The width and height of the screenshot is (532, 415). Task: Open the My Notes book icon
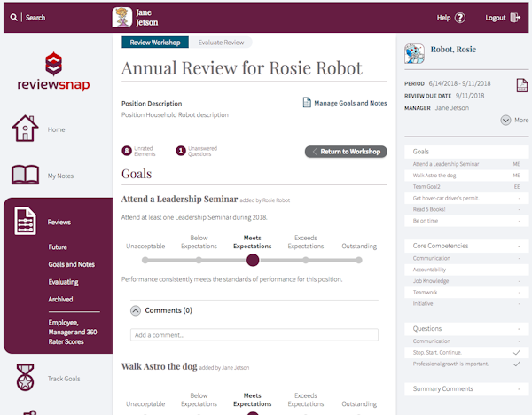(x=25, y=175)
